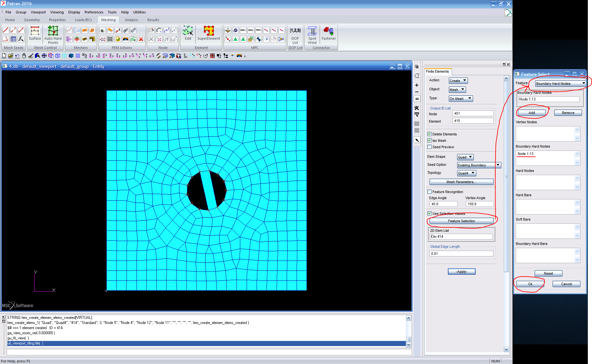
Task: Disable the Iso Mesh checkbox
Action: coord(429,140)
